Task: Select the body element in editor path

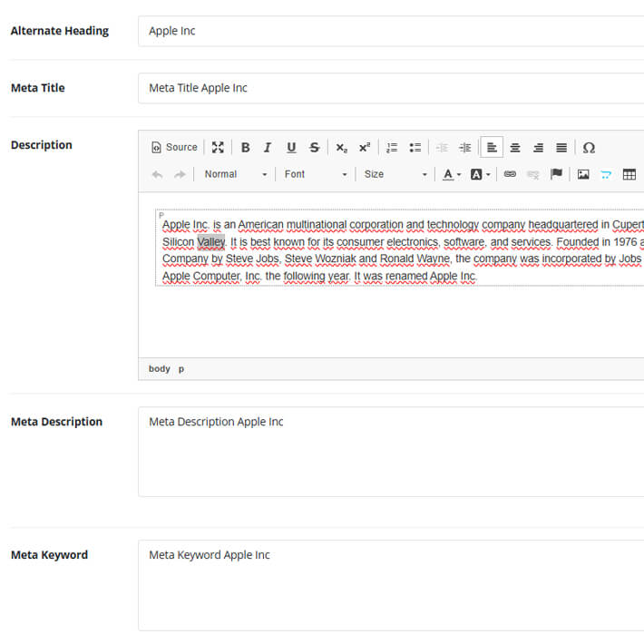Action: 160,369
